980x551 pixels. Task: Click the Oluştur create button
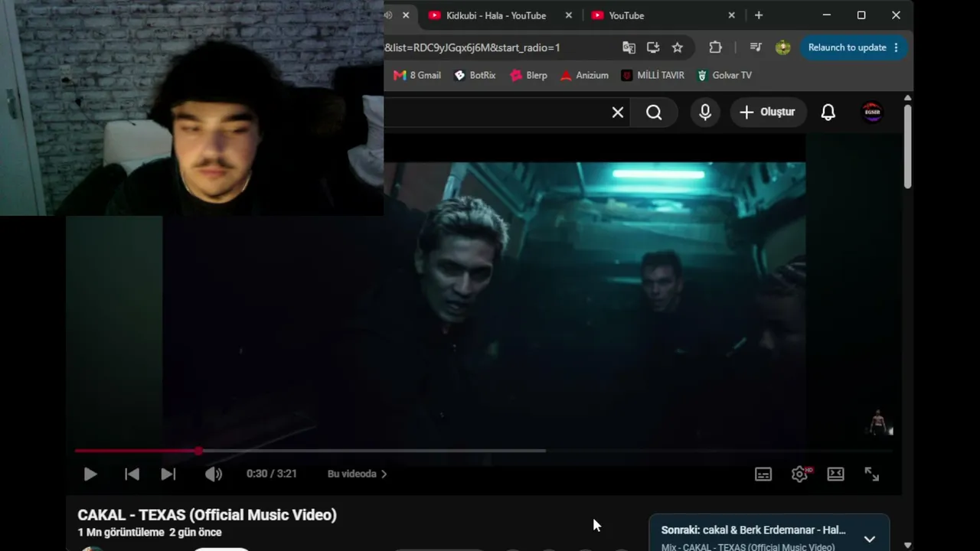tap(767, 112)
